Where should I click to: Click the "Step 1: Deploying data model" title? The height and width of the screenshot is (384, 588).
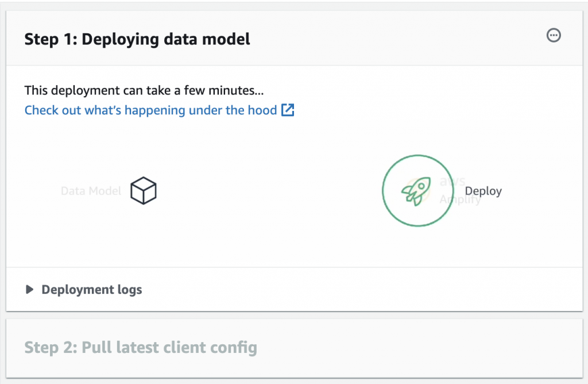(137, 39)
